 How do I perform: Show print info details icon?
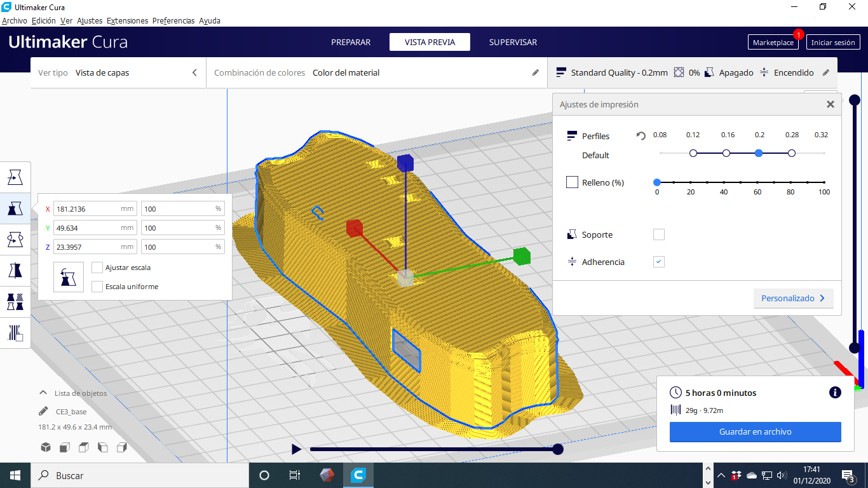[835, 393]
